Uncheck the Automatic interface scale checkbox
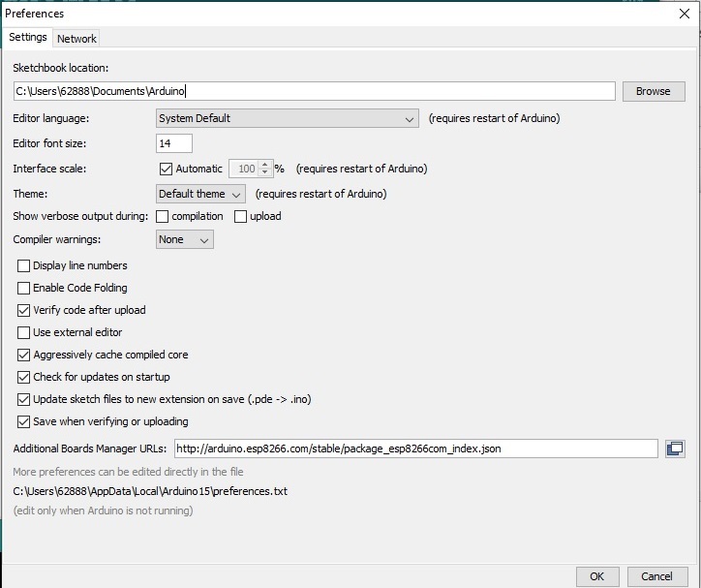This screenshot has height=588, width=701. pos(166,169)
